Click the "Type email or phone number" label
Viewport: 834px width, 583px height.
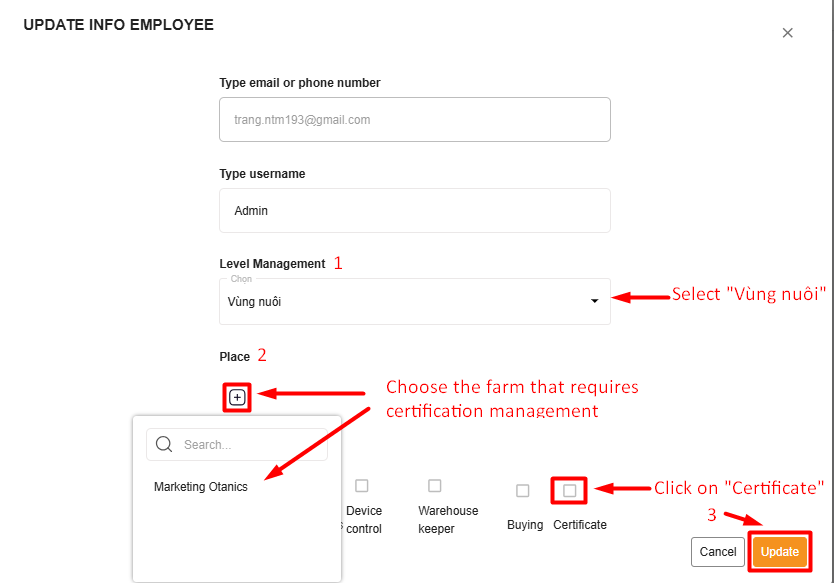click(300, 83)
